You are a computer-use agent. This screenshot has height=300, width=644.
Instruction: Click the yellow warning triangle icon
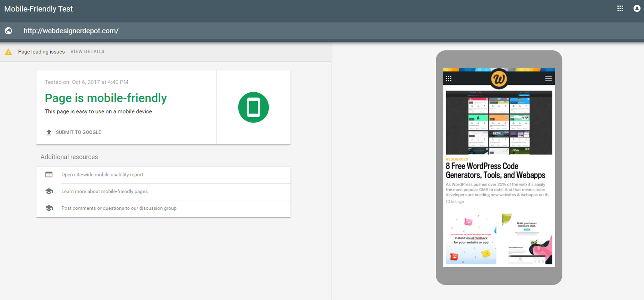coord(8,52)
